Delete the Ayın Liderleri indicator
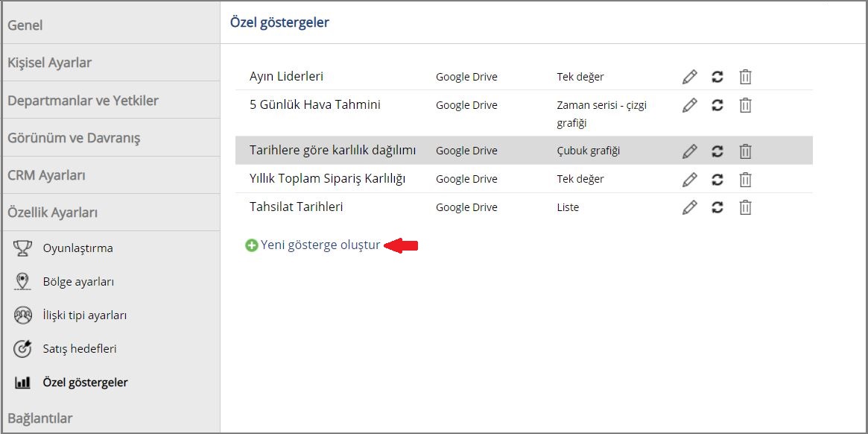 coord(746,77)
